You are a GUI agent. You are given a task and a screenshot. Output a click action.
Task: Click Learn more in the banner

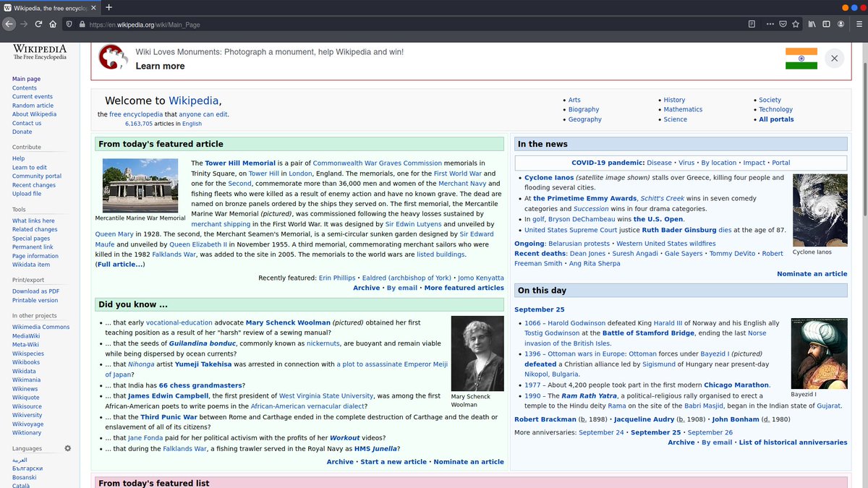(160, 66)
